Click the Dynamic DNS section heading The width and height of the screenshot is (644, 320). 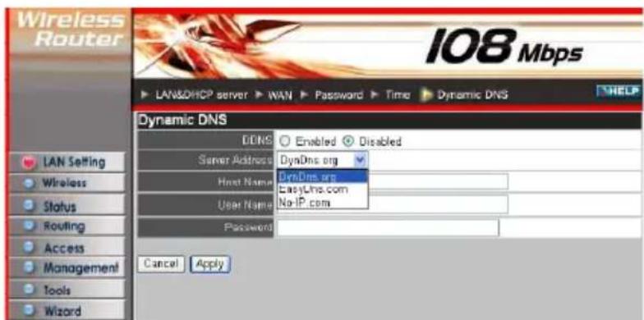(x=182, y=121)
